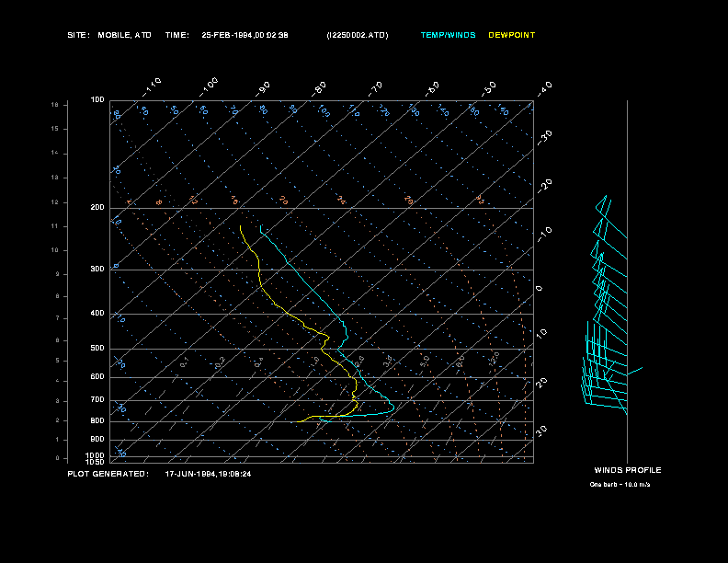Click the 500 pressure level label
The width and height of the screenshot is (728, 563).
tap(97, 348)
